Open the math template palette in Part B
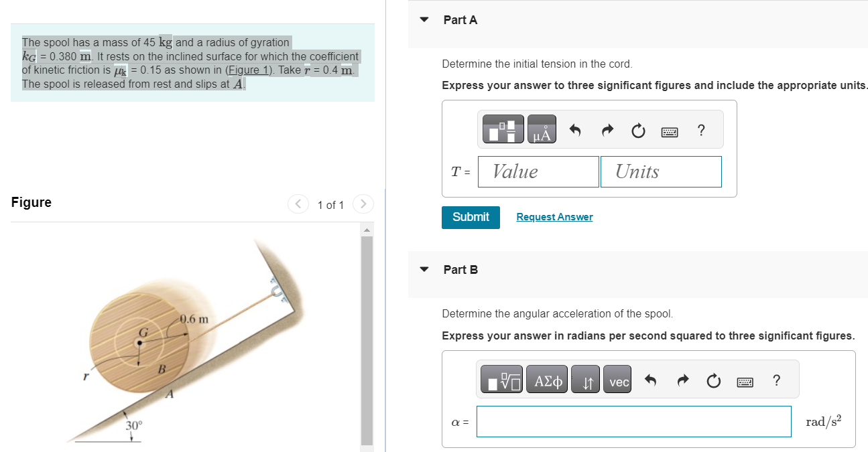Viewport: 868px width, 452px height. coord(501,379)
